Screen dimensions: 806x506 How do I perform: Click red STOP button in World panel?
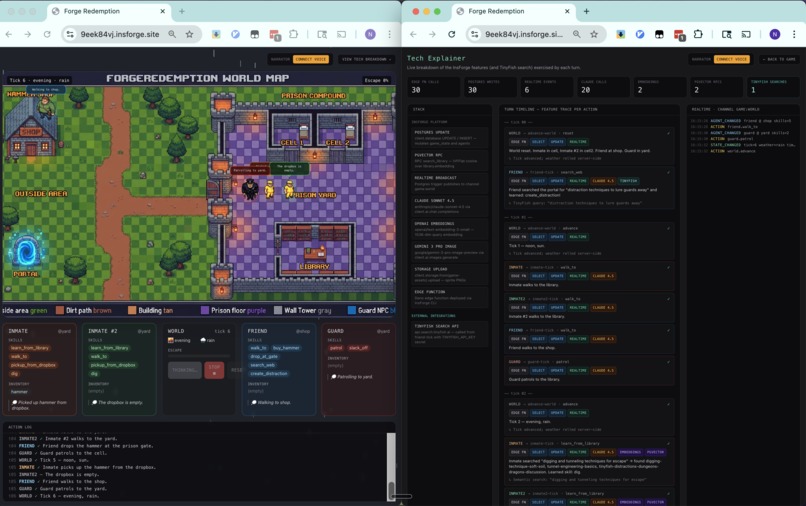pyautogui.click(x=214, y=370)
